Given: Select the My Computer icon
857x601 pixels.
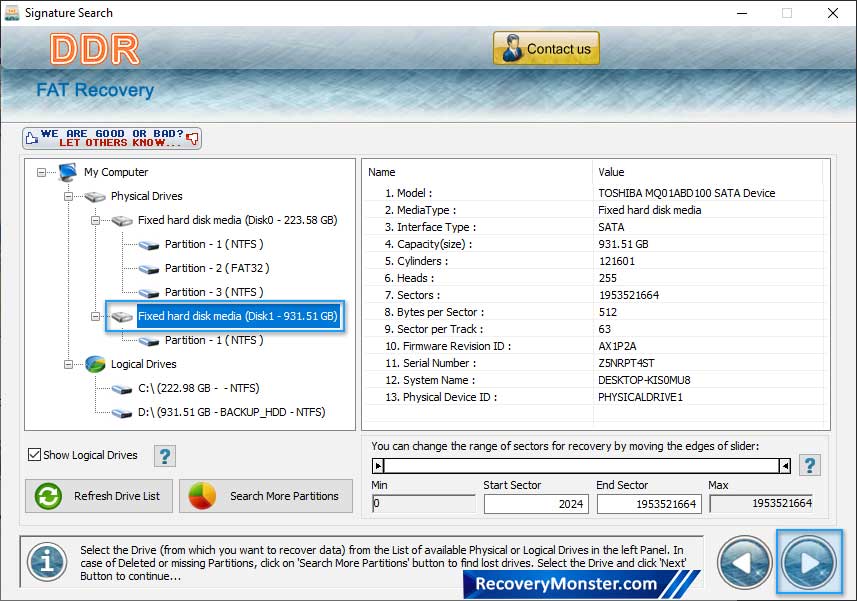Looking at the screenshot, I should [x=68, y=172].
